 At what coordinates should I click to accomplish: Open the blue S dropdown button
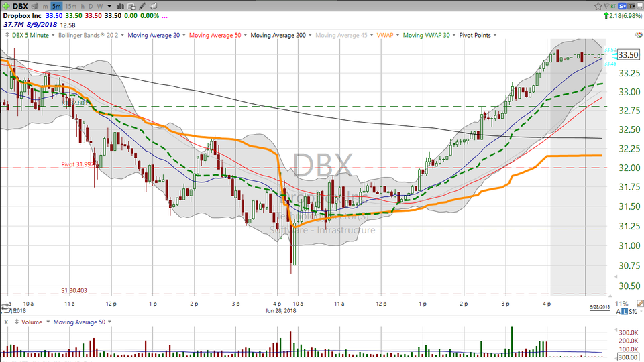pos(621,6)
